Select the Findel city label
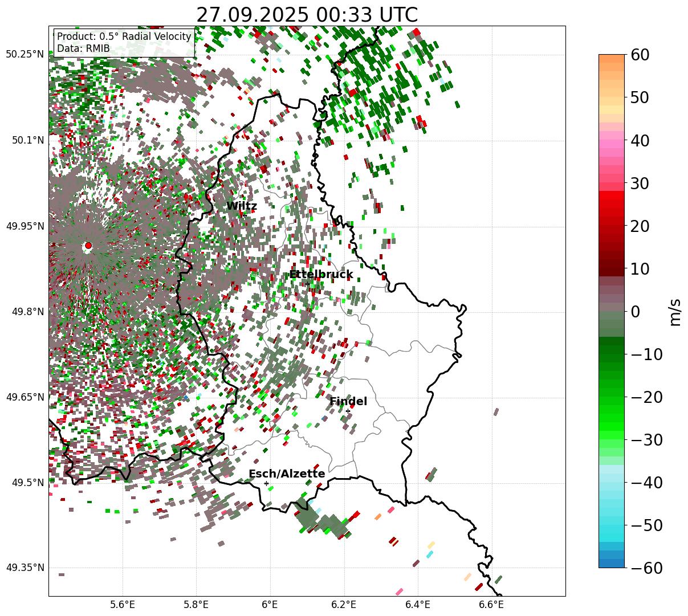Viewport: 688px width, 616px height. click(x=348, y=401)
